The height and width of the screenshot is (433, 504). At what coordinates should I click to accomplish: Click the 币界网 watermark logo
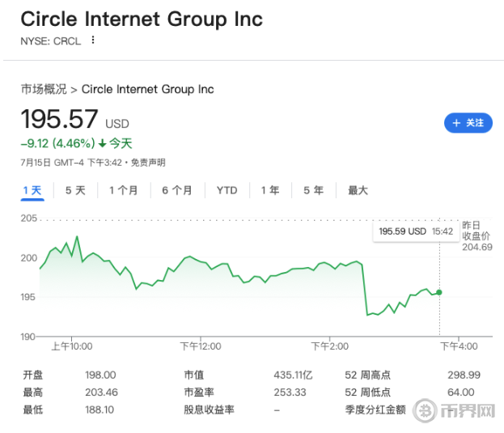point(454,410)
